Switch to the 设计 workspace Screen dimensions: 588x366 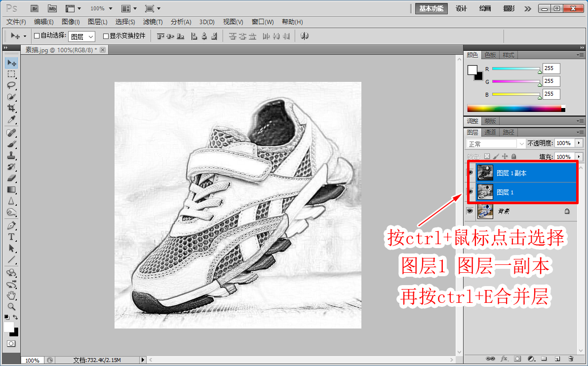pyautogui.click(x=461, y=8)
